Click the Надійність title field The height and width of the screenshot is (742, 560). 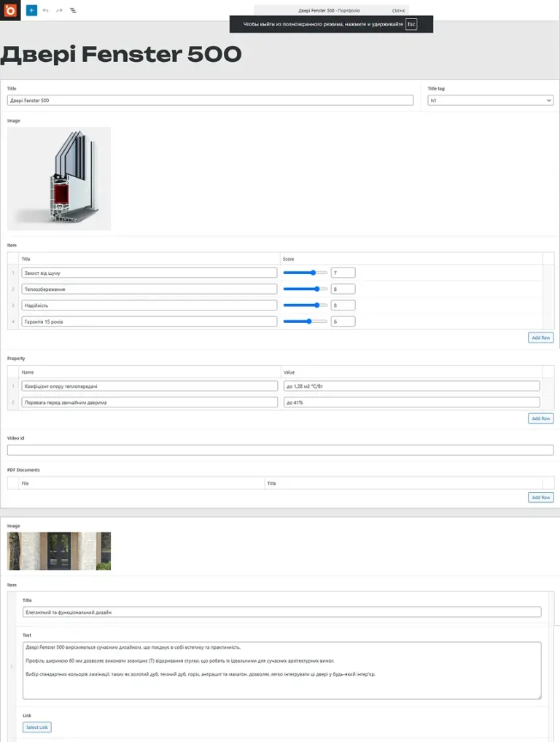(x=149, y=305)
